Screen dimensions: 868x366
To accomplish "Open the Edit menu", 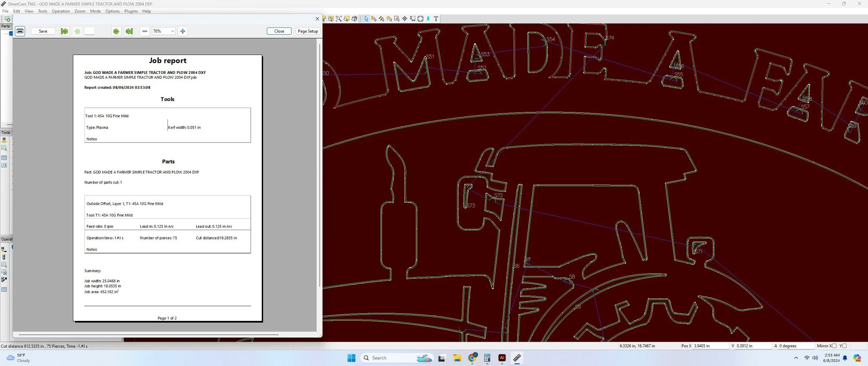I will 17,11.
